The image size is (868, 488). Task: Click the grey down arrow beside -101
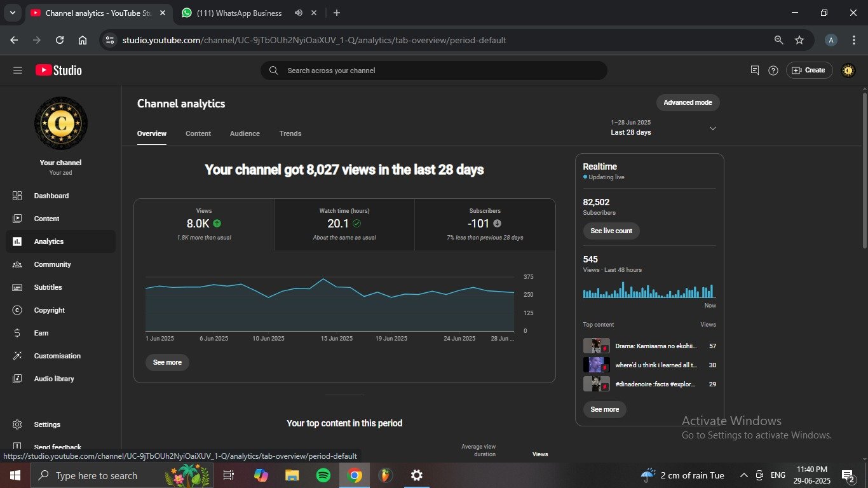[497, 224]
